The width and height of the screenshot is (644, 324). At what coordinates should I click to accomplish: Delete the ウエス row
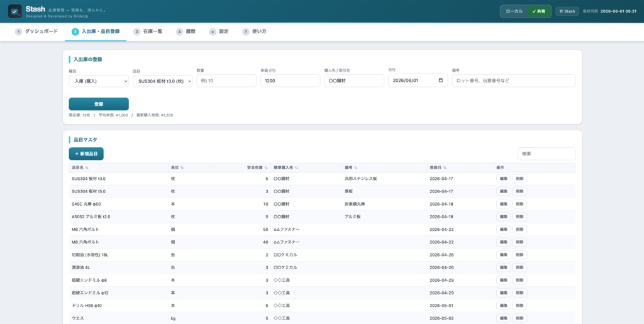[x=519, y=318]
